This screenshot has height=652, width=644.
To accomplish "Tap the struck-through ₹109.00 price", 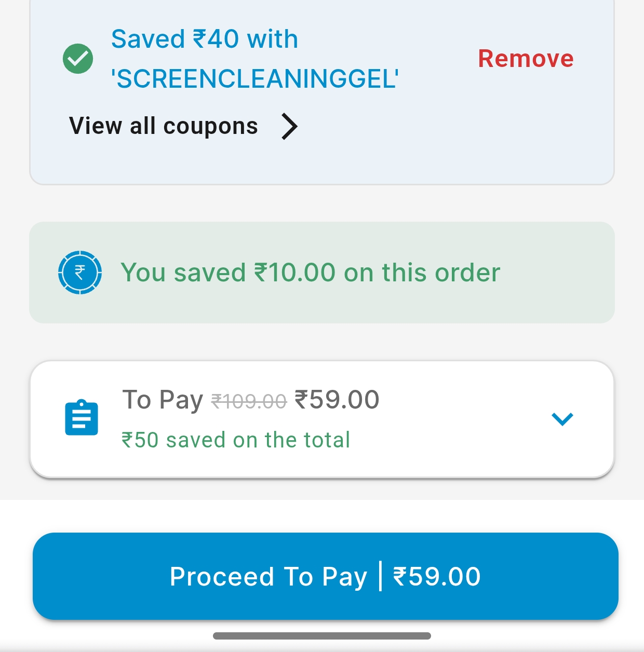I will point(248,401).
